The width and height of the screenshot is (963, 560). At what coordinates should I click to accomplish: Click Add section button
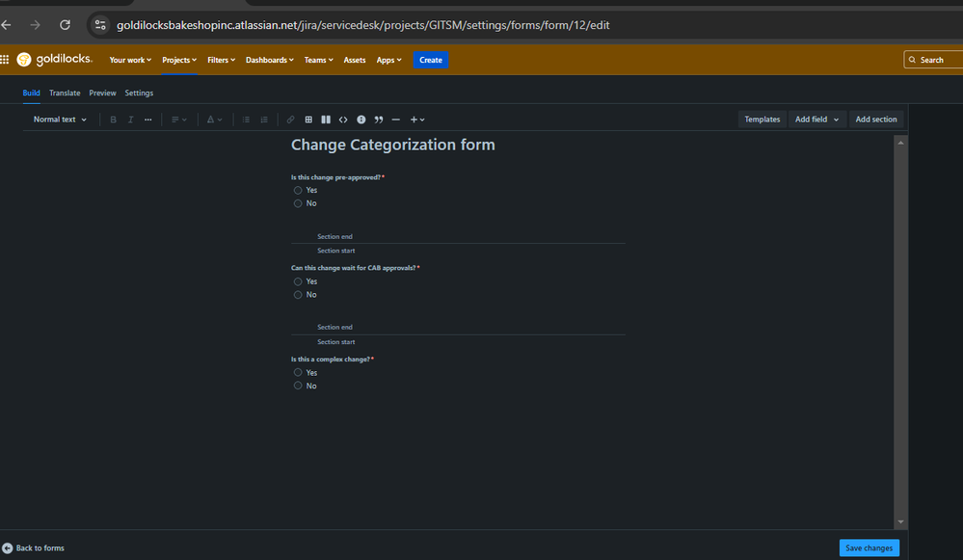tap(876, 120)
